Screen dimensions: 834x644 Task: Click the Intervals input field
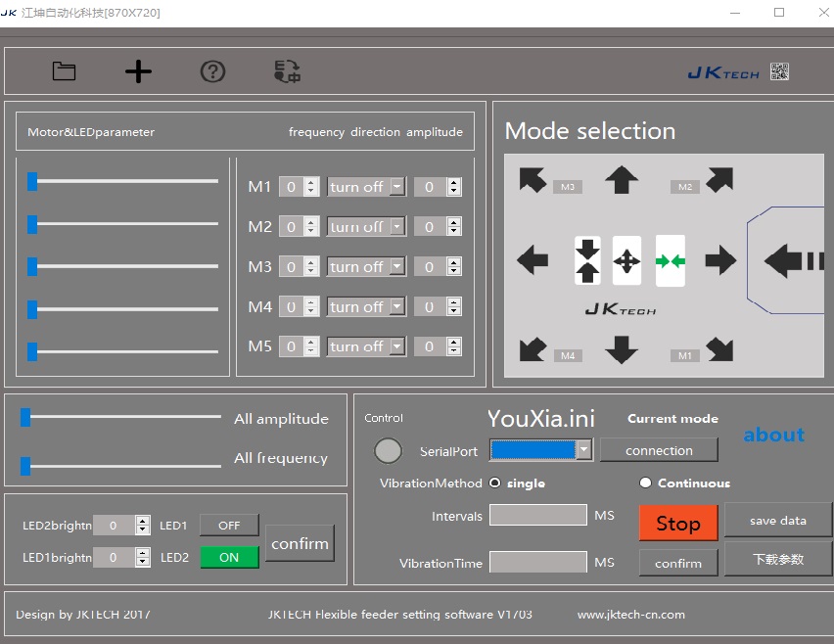pos(538,515)
